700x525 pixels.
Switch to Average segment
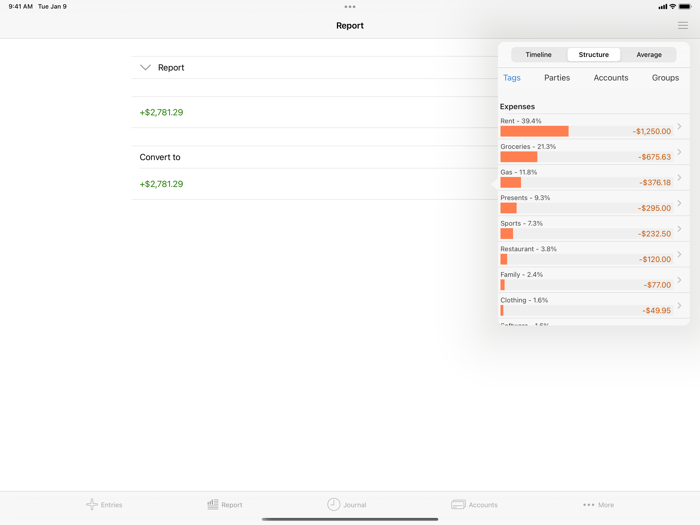click(649, 54)
